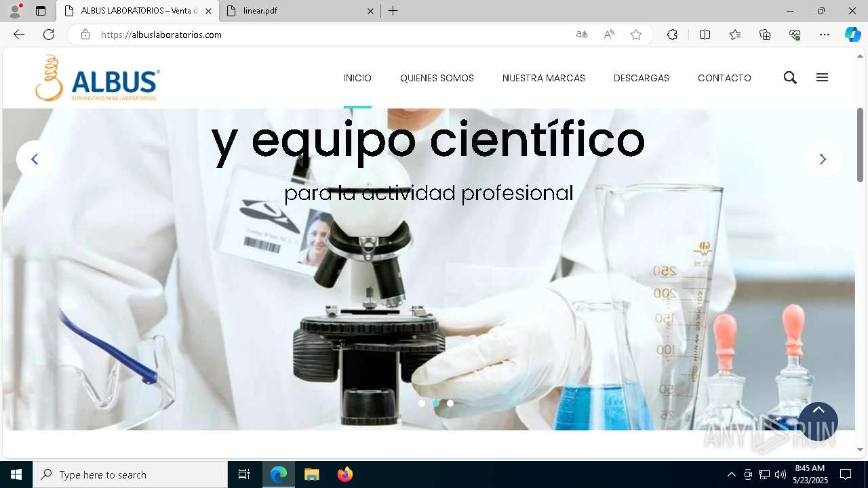Open Tab actions menu icon

pos(41,11)
